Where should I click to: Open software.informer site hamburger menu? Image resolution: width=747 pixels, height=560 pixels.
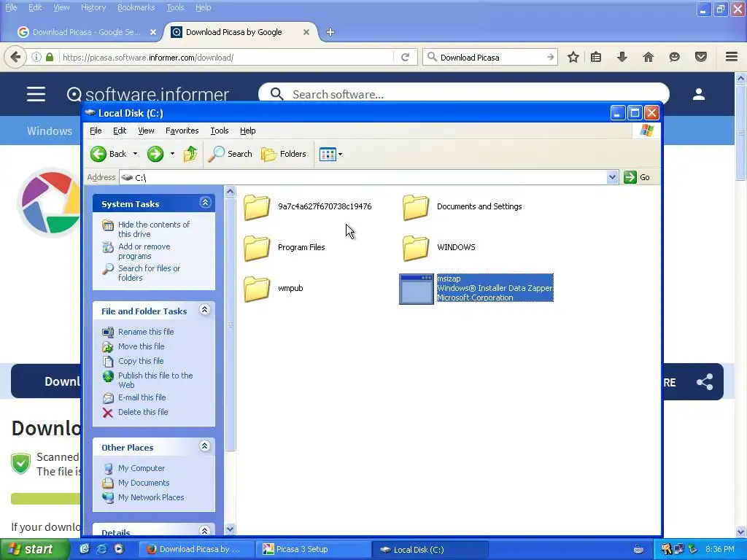click(x=36, y=94)
